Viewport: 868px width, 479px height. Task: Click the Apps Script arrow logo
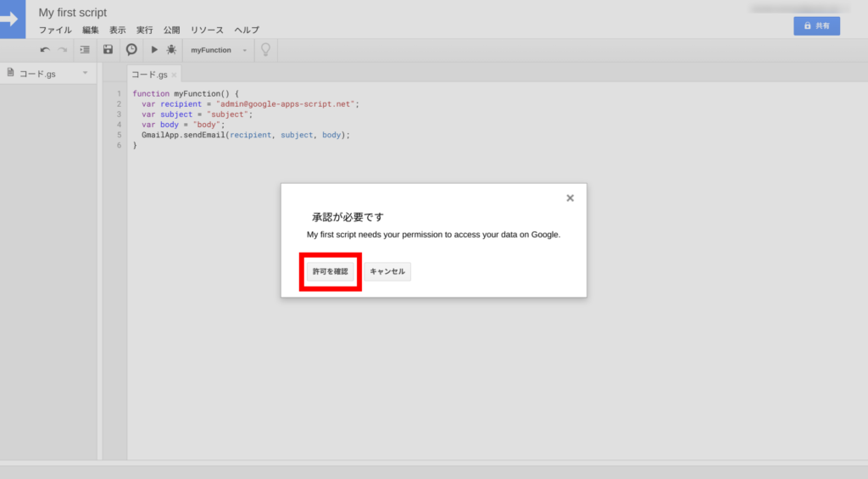coord(14,19)
